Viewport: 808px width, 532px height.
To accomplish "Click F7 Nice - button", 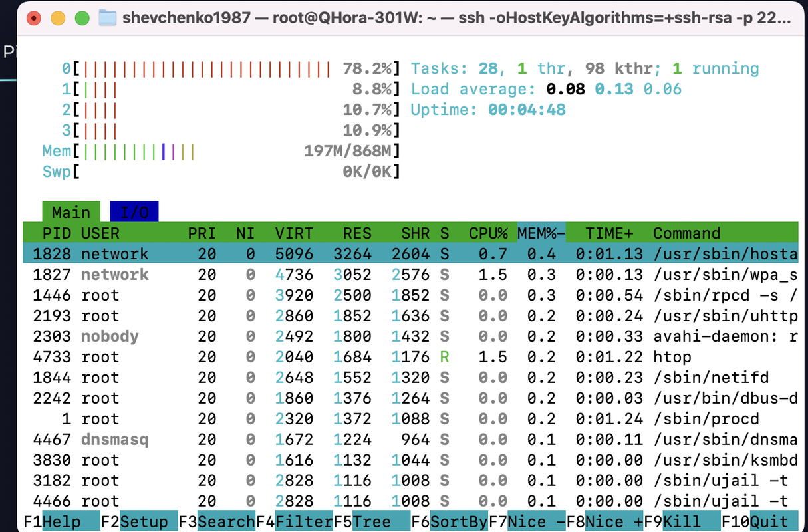I will [527, 521].
